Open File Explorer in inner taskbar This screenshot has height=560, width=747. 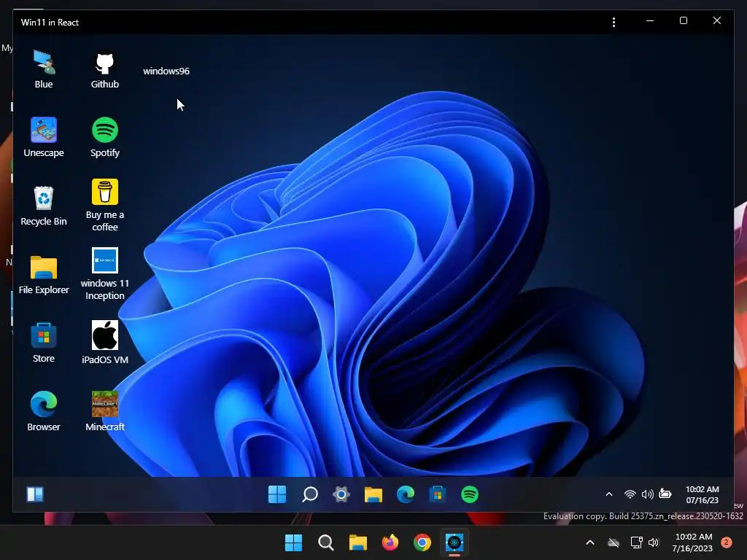coord(373,494)
